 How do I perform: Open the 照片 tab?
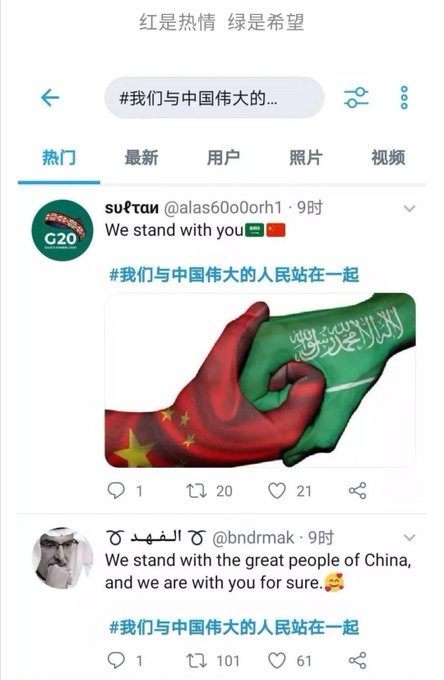click(x=306, y=157)
